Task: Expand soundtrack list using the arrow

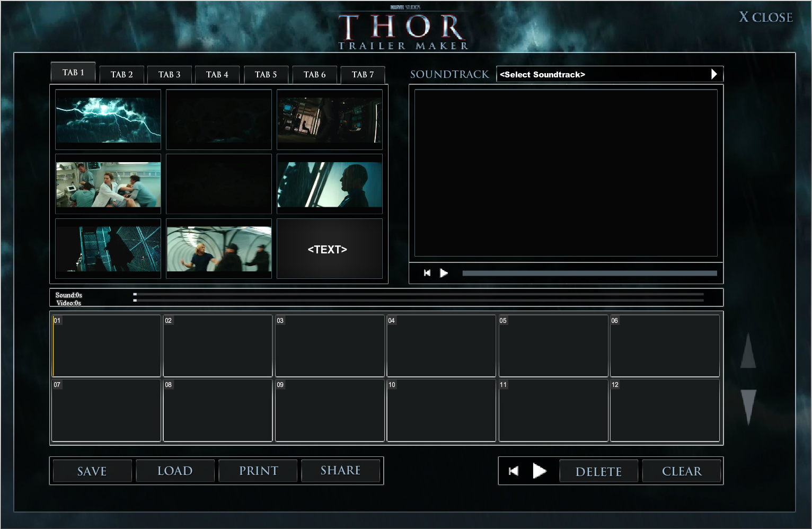Action: click(x=714, y=74)
